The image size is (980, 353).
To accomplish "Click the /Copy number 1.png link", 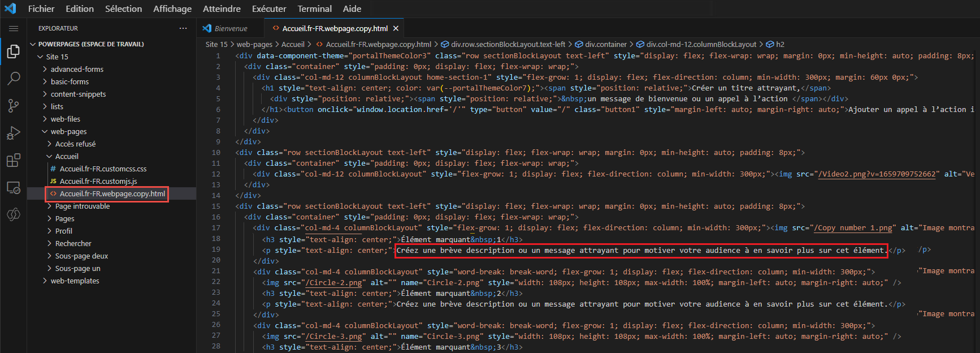I will pyautogui.click(x=853, y=228).
